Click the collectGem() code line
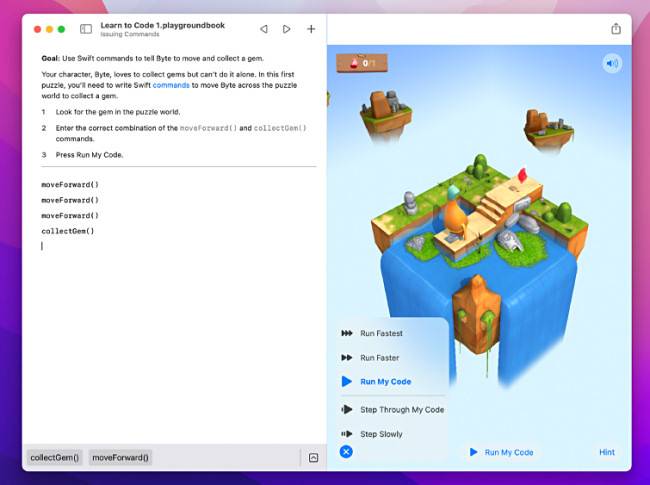 pyautogui.click(x=68, y=231)
